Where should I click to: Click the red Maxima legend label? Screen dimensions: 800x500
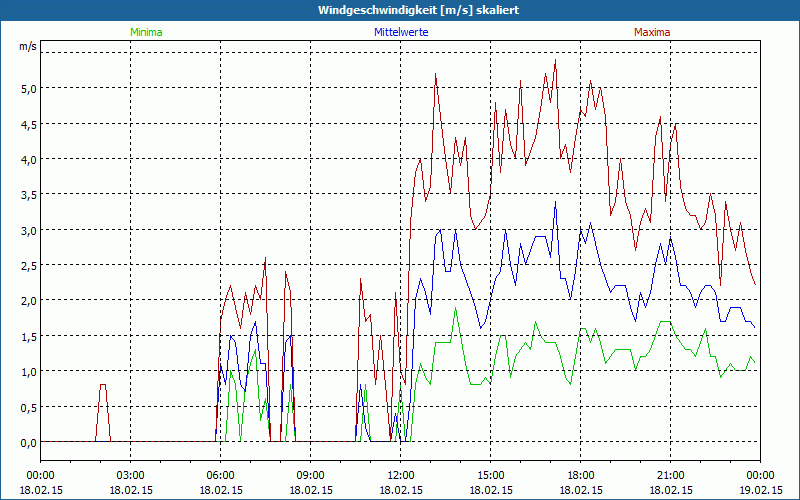coord(652,32)
